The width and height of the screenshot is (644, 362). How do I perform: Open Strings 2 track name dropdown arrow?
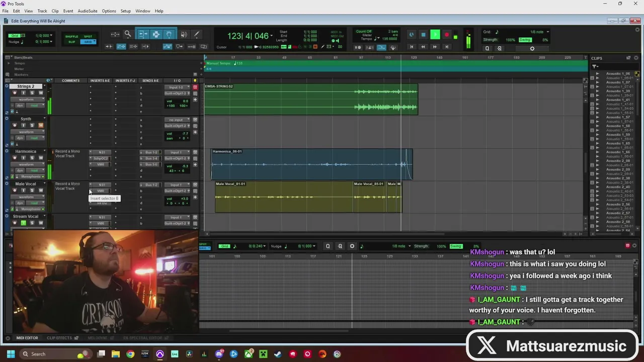(44, 86)
